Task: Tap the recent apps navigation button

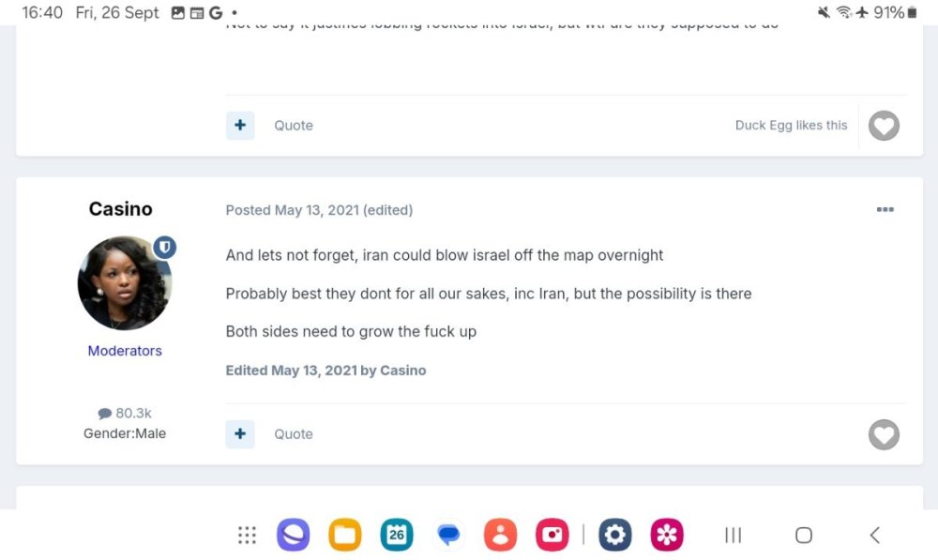Action: 733,535
